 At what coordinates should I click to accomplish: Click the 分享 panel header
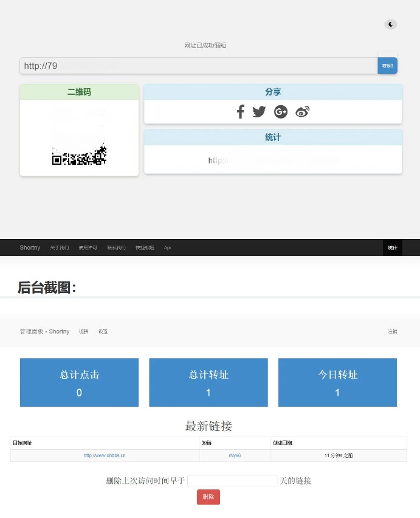click(x=273, y=92)
